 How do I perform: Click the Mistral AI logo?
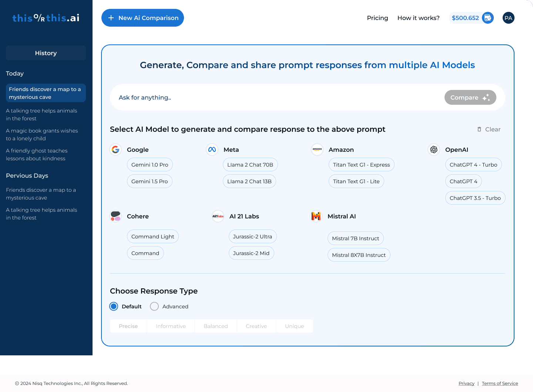(316, 216)
